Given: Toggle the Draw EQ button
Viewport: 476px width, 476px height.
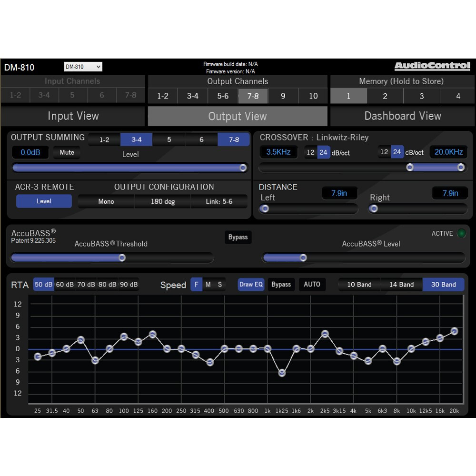Looking at the screenshot, I should tap(251, 285).
